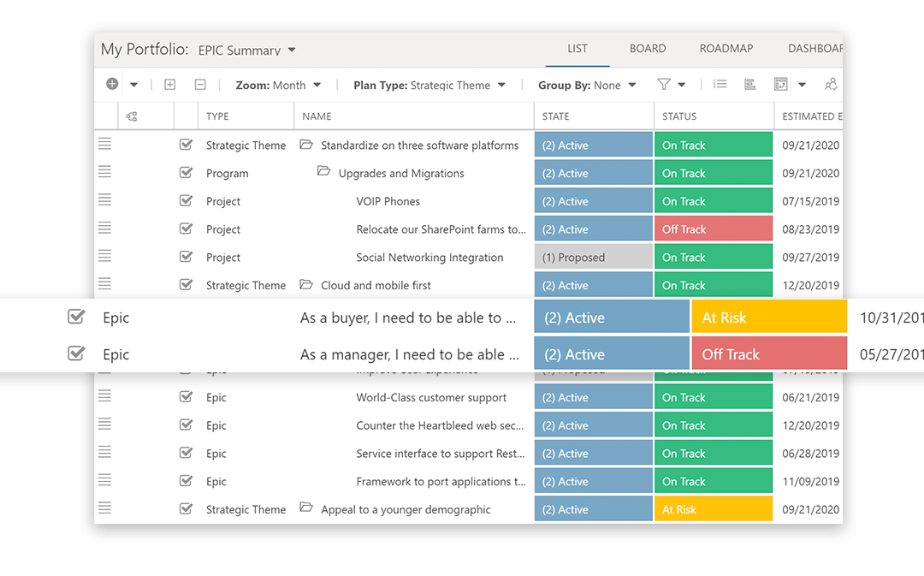The height and width of the screenshot is (576, 924).
Task: Toggle checkbox for Upgrades and Migrations program
Action: [186, 173]
